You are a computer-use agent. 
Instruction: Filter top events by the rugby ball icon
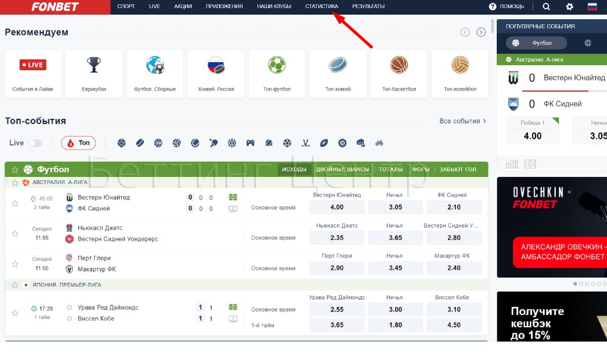[324, 143]
